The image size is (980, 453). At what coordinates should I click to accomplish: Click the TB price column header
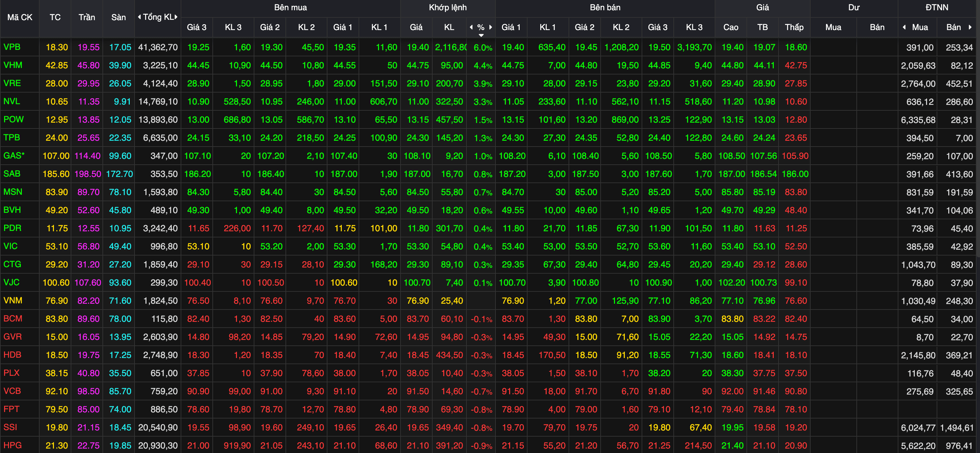[762, 27]
